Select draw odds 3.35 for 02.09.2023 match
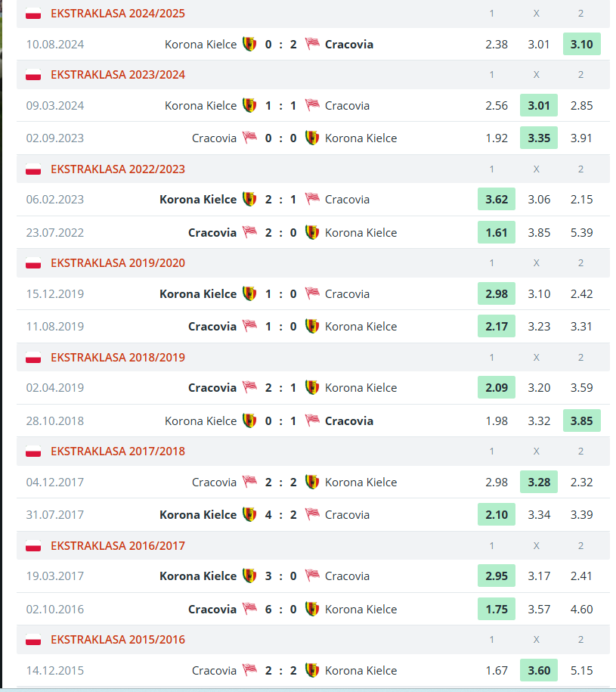The image size is (616, 692). coord(539,138)
